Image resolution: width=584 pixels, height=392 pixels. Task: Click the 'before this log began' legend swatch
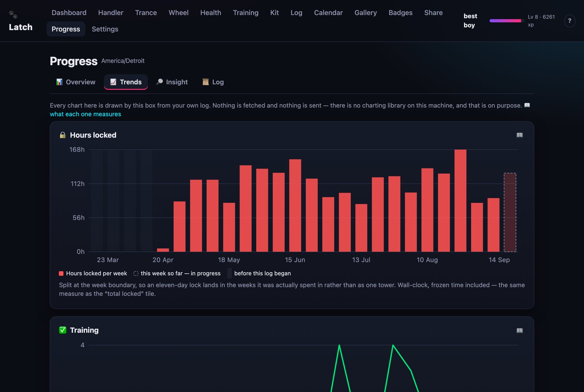230,273
